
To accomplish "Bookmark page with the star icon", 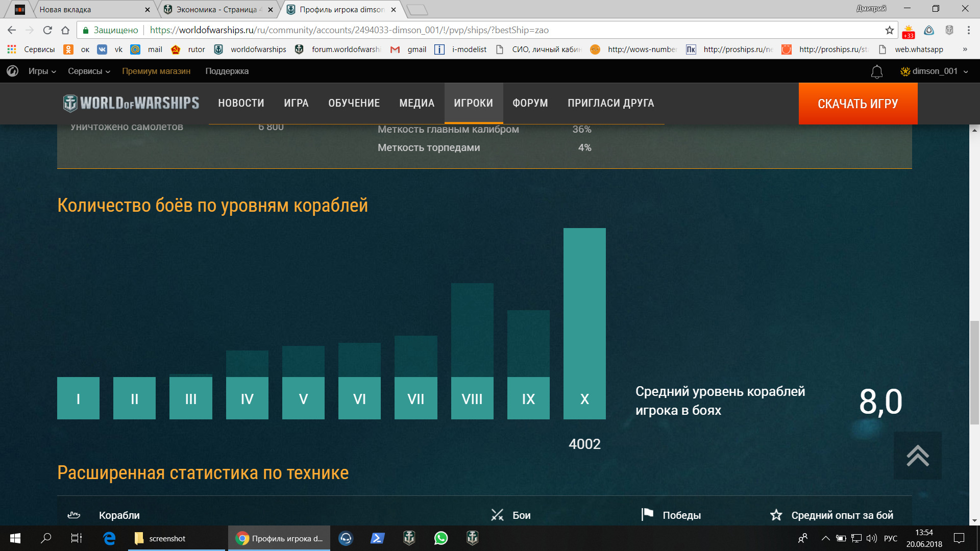I will 890,30.
